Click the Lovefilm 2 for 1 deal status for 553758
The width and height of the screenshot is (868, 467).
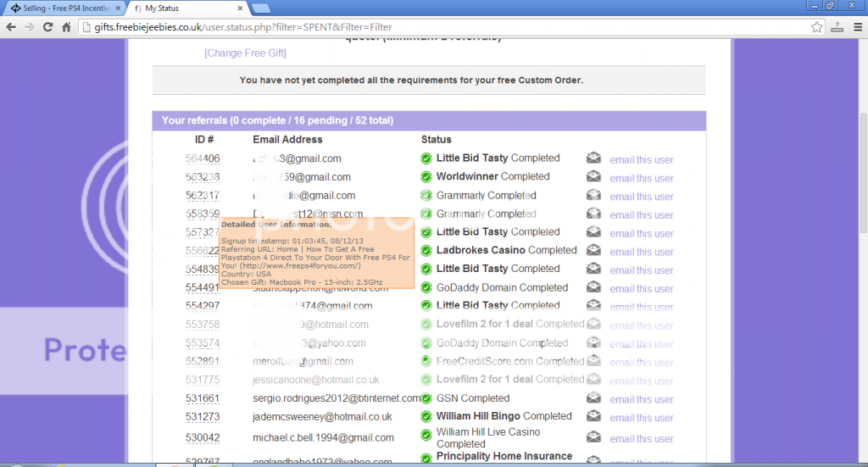click(509, 324)
